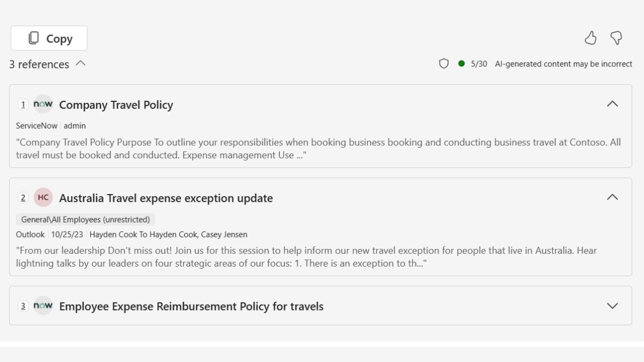Click the HC avatar on Australia Travel email
The height and width of the screenshot is (362, 644).
pyautogui.click(x=43, y=197)
